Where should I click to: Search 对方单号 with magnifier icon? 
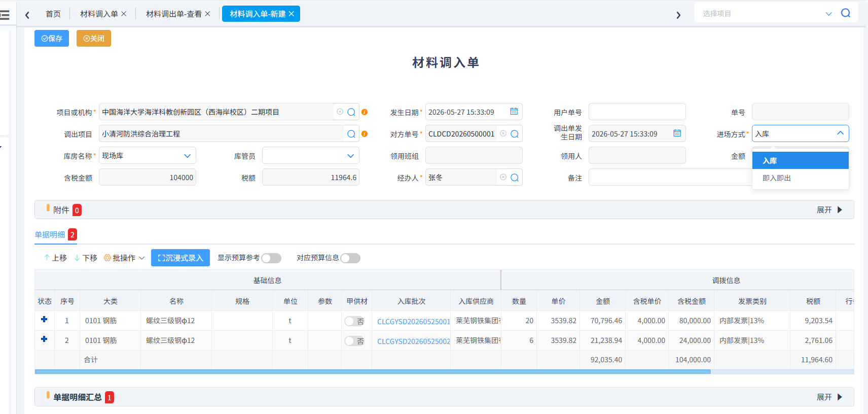point(515,134)
